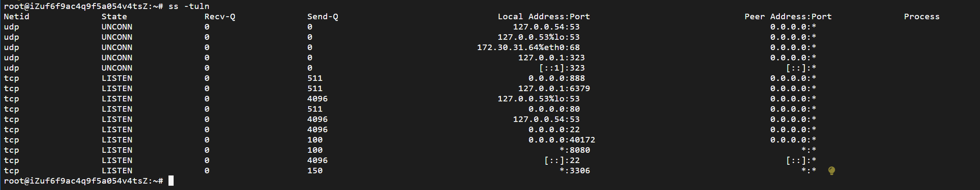Click the 0.0.0.0:40172 address entry
Viewport: 980px width, 190px height.
tap(562, 140)
